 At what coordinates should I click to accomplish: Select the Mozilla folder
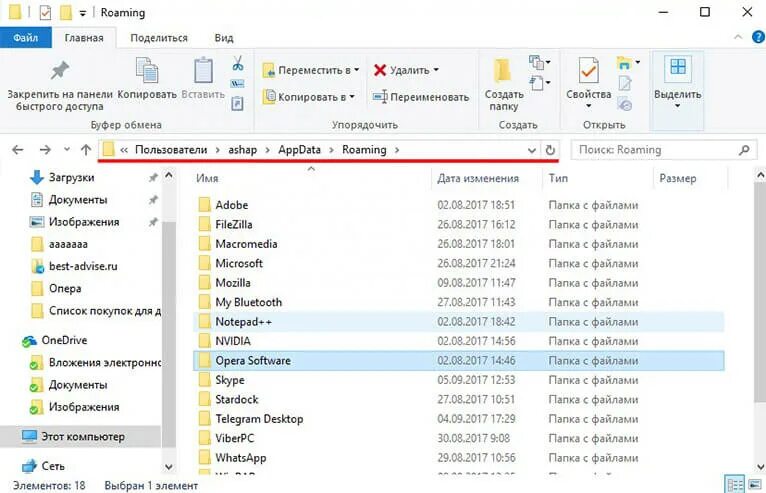[x=459, y=282]
